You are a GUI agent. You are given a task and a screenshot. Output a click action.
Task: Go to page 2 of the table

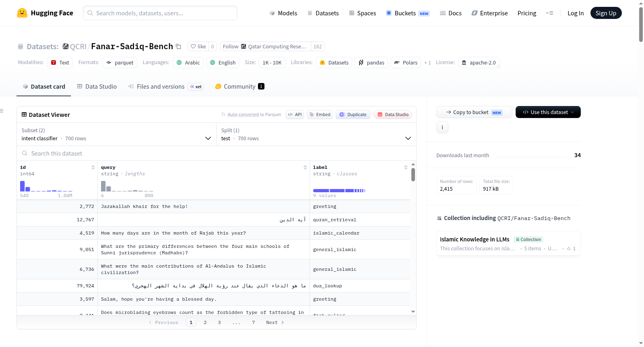pyautogui.click(x=205, y=322)
